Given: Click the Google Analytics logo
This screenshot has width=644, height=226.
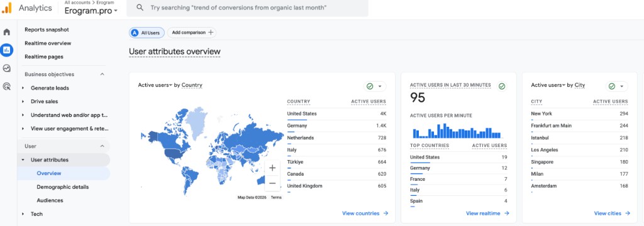Looking at the screenshot, I should 6,8.
